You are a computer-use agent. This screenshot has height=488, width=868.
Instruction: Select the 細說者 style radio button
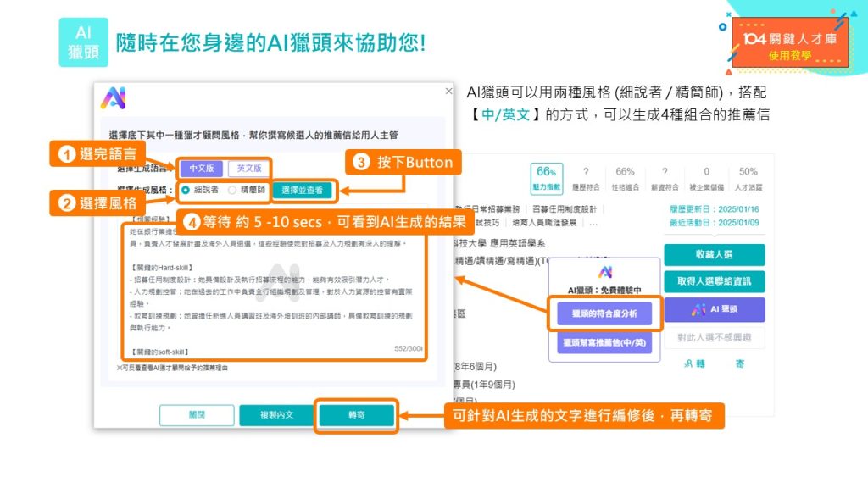pos(186,191)
